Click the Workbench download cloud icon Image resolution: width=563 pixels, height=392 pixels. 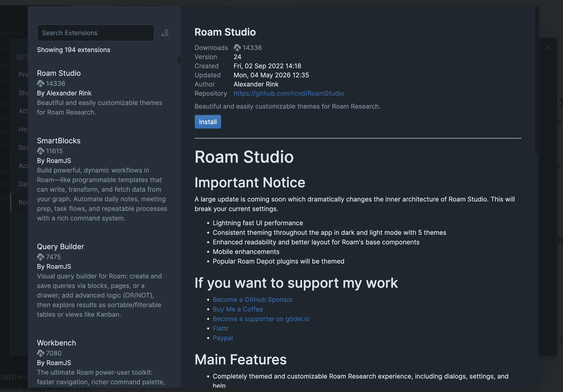(x=40, y=353)
